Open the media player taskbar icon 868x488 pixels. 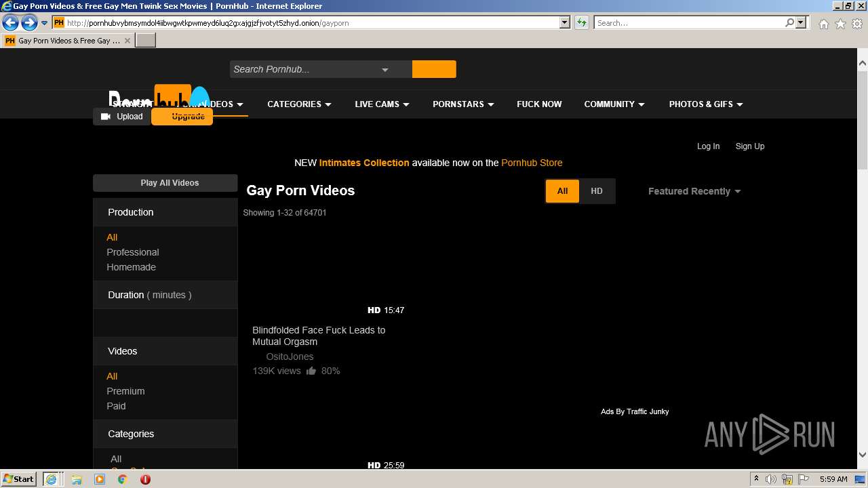(100, 479)
